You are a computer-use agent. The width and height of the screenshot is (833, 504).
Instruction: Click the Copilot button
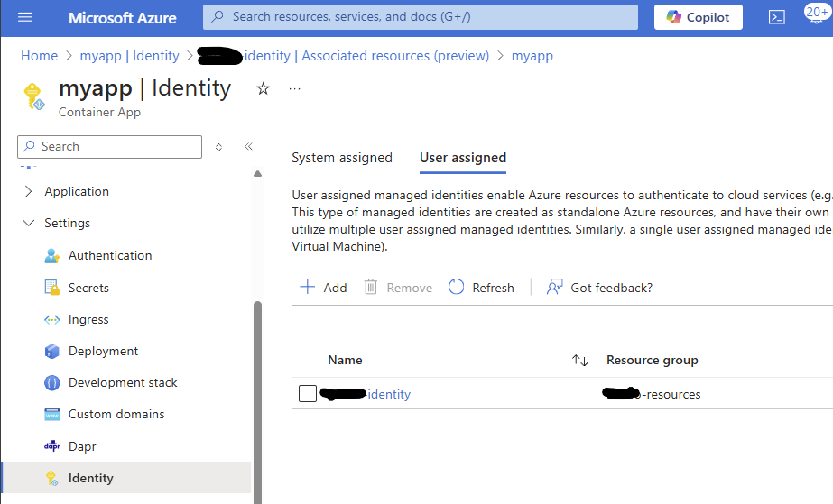698,17
